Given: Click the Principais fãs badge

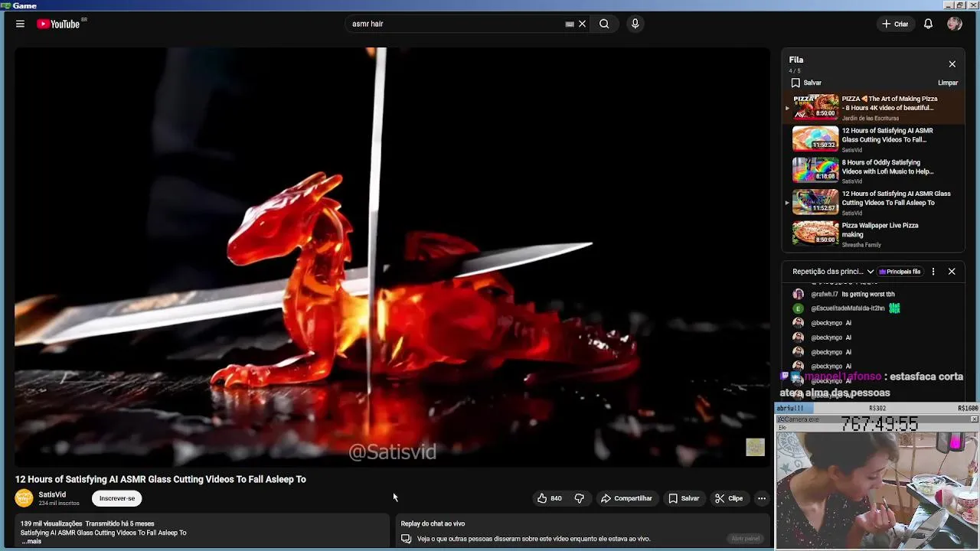Looking at the screenshot, I should [x=900, y=272].
